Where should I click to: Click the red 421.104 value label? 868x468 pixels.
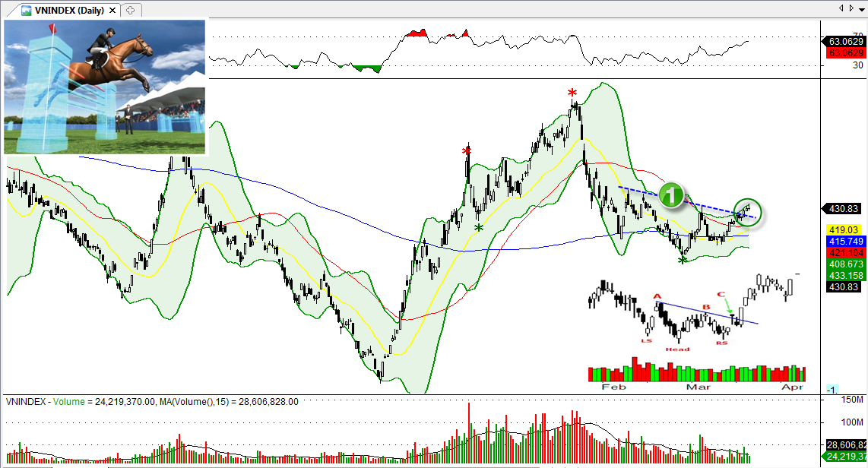pyautogui.click(x=844, y=253)
